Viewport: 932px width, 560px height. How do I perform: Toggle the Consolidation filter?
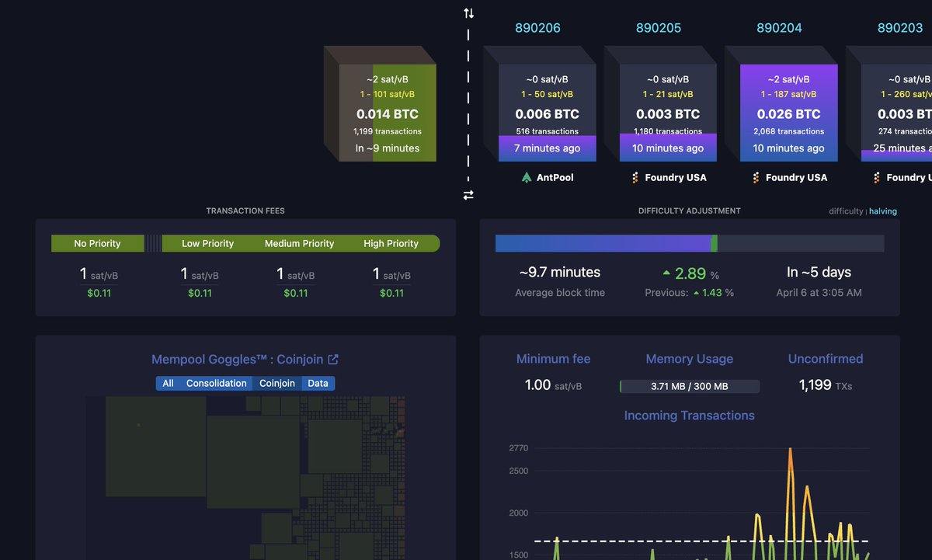216,383
